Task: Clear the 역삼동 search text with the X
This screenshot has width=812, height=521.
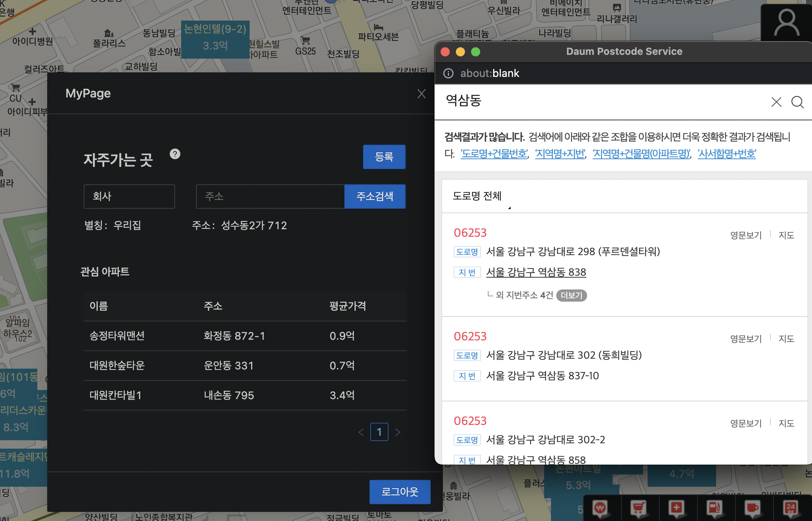Action: [x=776, y=102]
